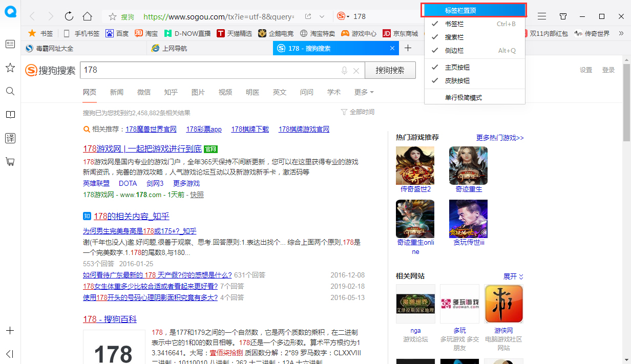Click the microphone icon in the search box
The width and height of the screenshot is (631, 364).
pos(344,70)
